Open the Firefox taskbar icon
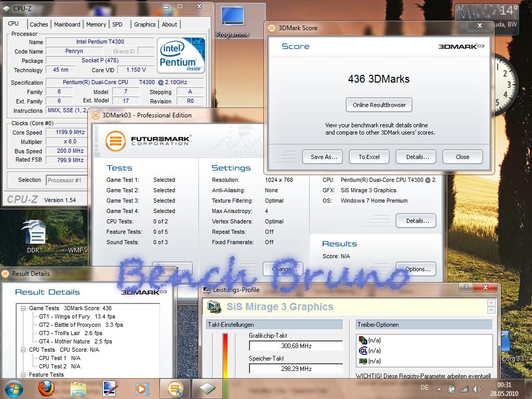 (x=46, y=389)
